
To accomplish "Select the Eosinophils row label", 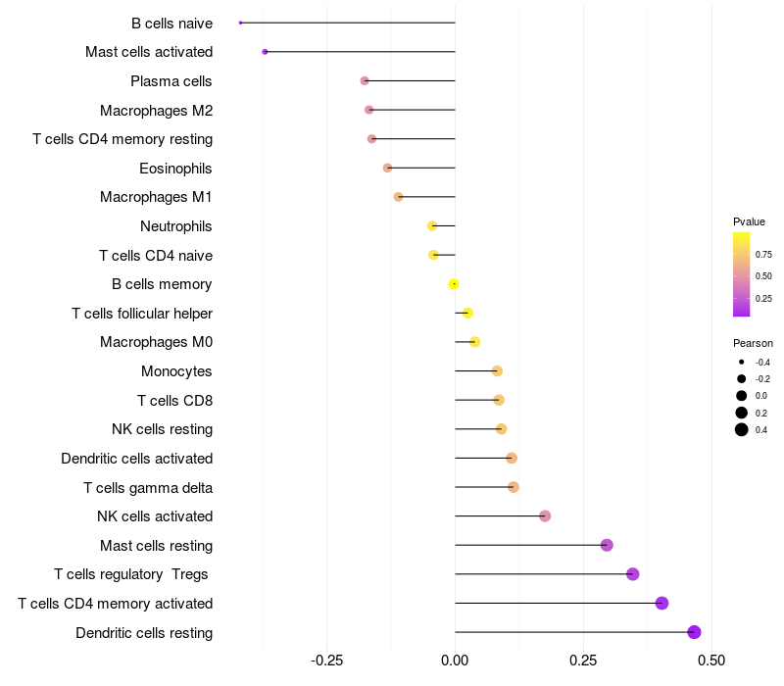I will (x=175, y=169).
